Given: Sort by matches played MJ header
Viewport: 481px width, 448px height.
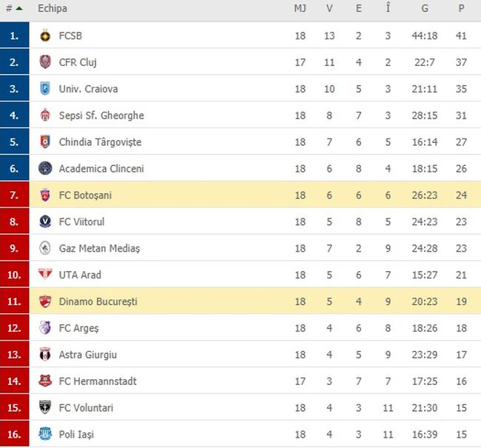Looking at the screenshot, I should 300,9.
